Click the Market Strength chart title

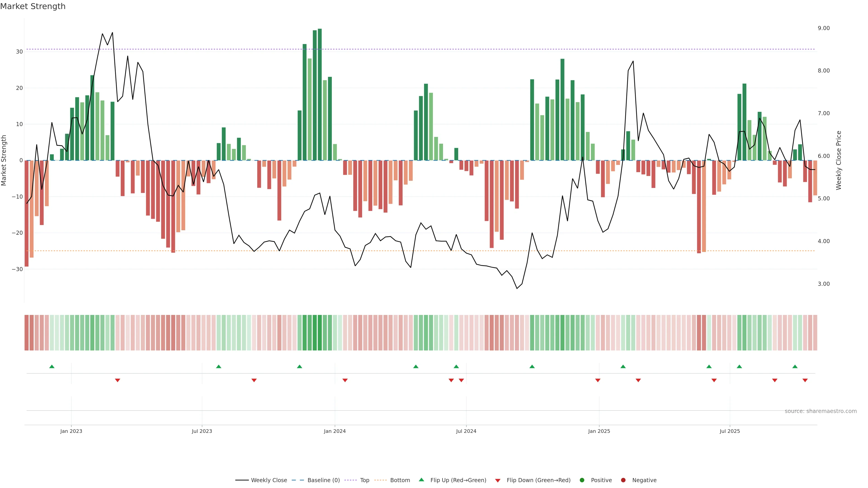[33, 6]
